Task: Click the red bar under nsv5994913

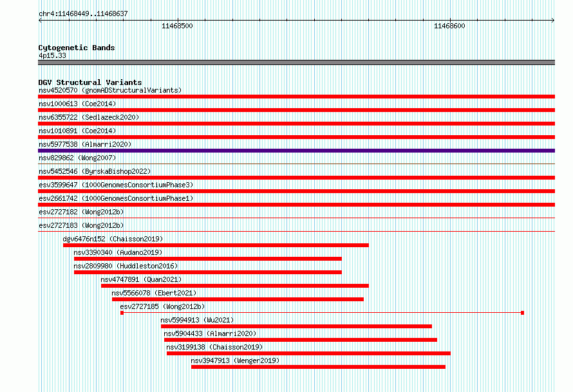Action: point(296,326)
